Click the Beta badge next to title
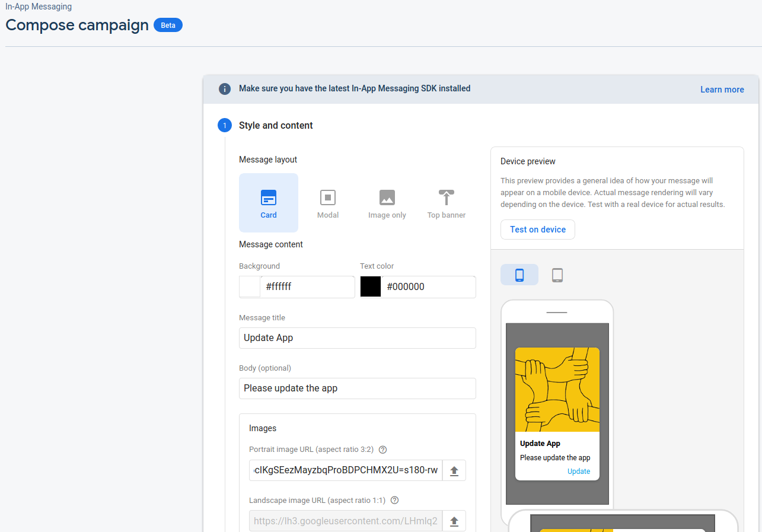This screenshot has height=532, width=762. 168,26
